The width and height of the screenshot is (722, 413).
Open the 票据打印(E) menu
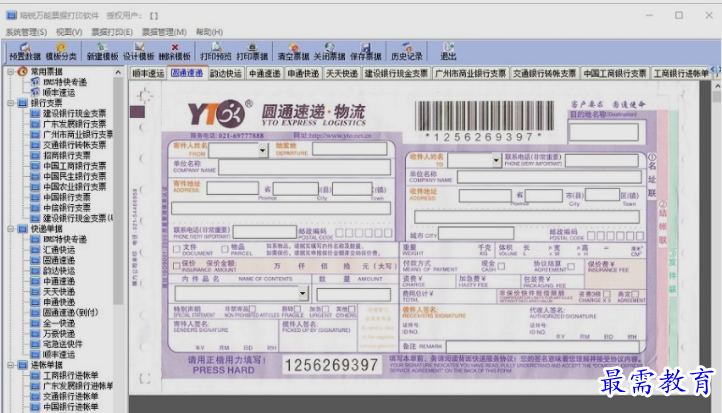coord(112,32)
